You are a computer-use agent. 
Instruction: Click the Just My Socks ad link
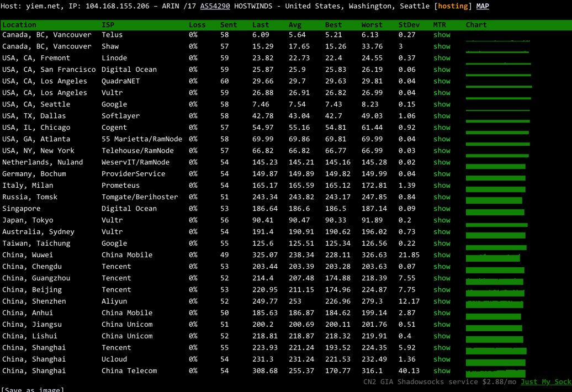tap(545, 382)
